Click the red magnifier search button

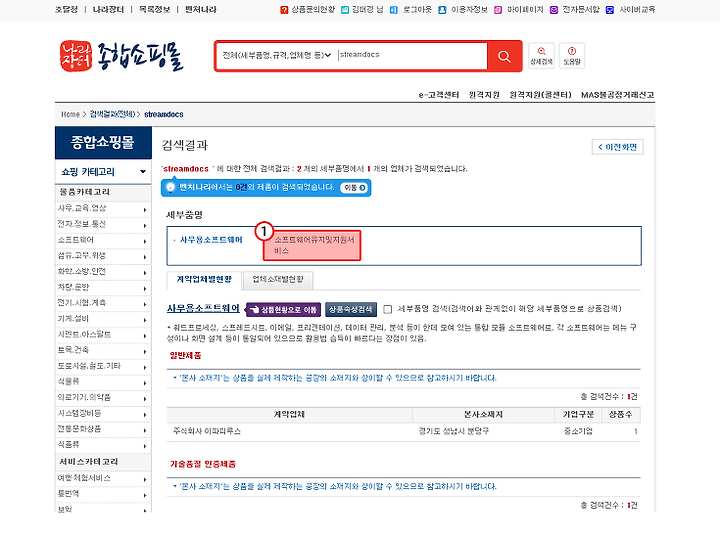tap(504, 56)
